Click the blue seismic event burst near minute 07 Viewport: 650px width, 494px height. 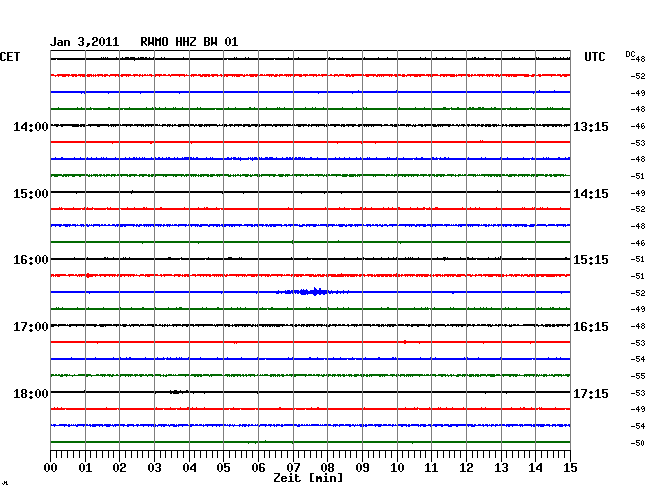[x=312, y=292]
